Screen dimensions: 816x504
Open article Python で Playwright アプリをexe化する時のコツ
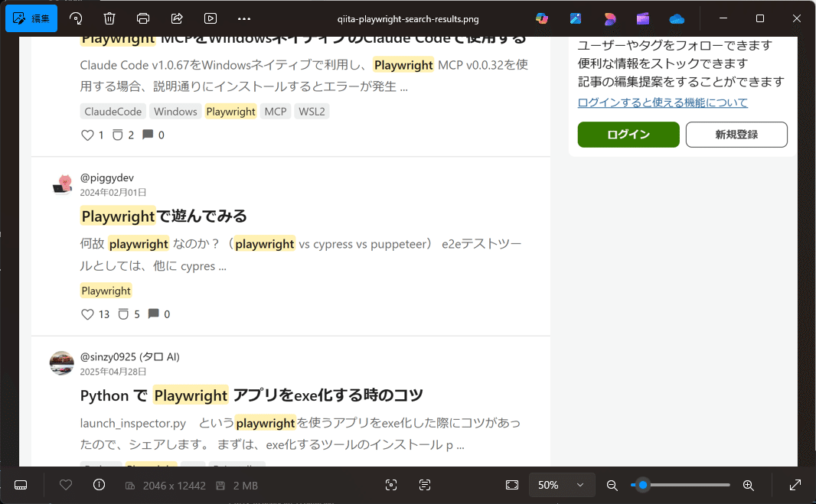[251, 395]
